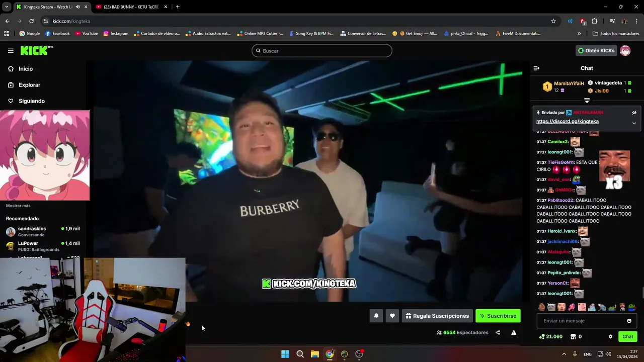Select the green Pepe frog with rose emote
644x362 pixels.
[632, 307]
